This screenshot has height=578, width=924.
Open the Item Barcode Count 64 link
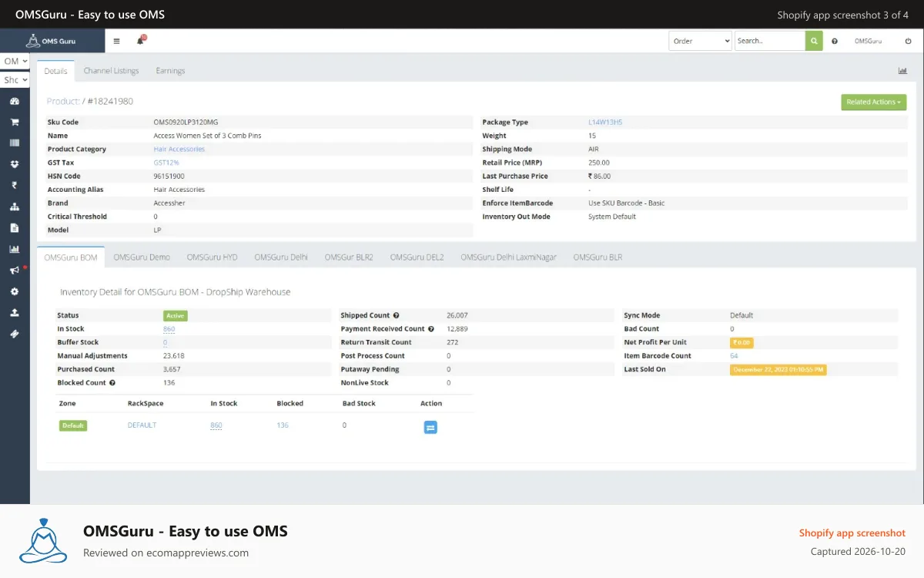click(734, 356)
